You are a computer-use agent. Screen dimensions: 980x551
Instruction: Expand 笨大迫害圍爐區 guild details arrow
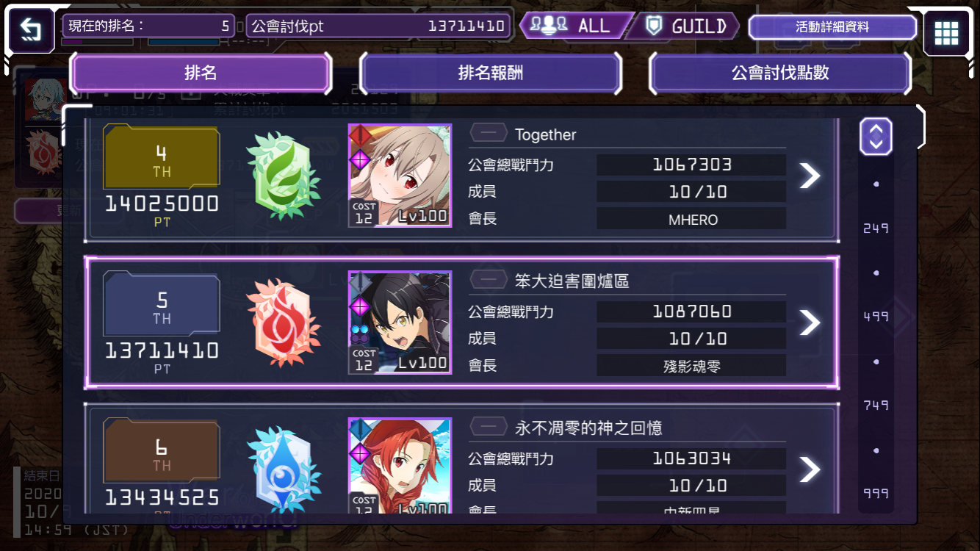[x=809, y=323]
